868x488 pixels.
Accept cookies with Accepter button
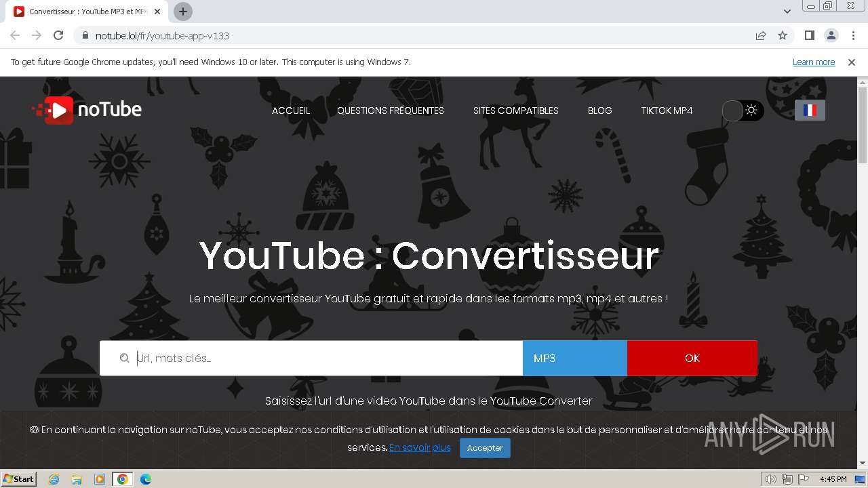[x=485, y=447]
